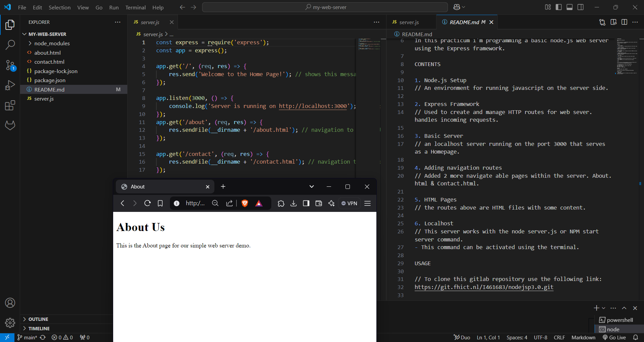This screenshot has width=644, height=342.
Task: Expand the TIMELINE section
Action: pos(39,329)
